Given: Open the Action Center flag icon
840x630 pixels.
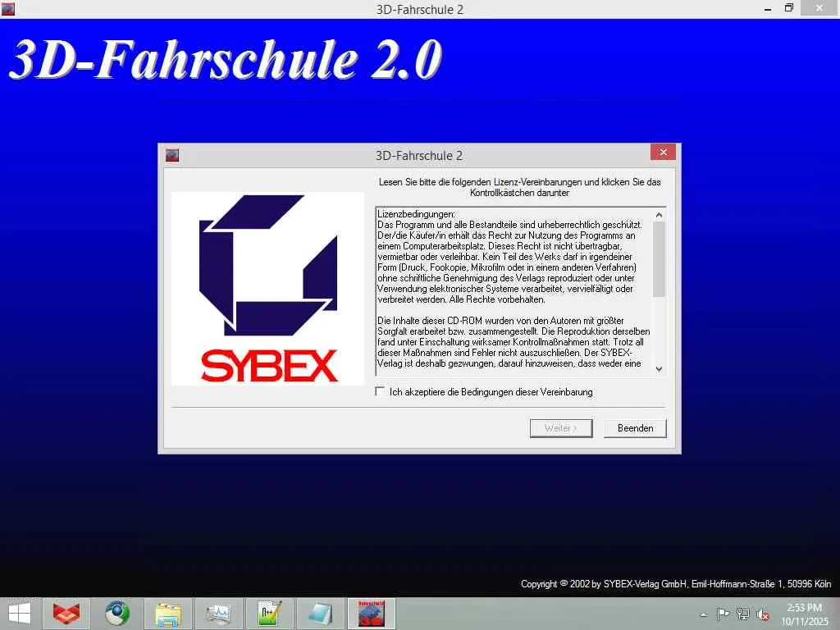Looking at the screenshot, I should [723, 614].
